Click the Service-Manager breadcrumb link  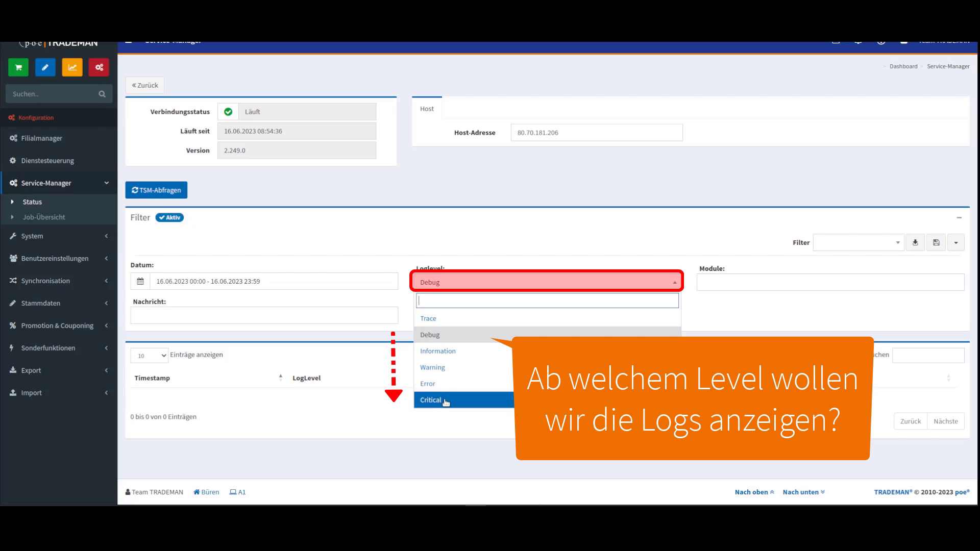click(x=948, y=66)
